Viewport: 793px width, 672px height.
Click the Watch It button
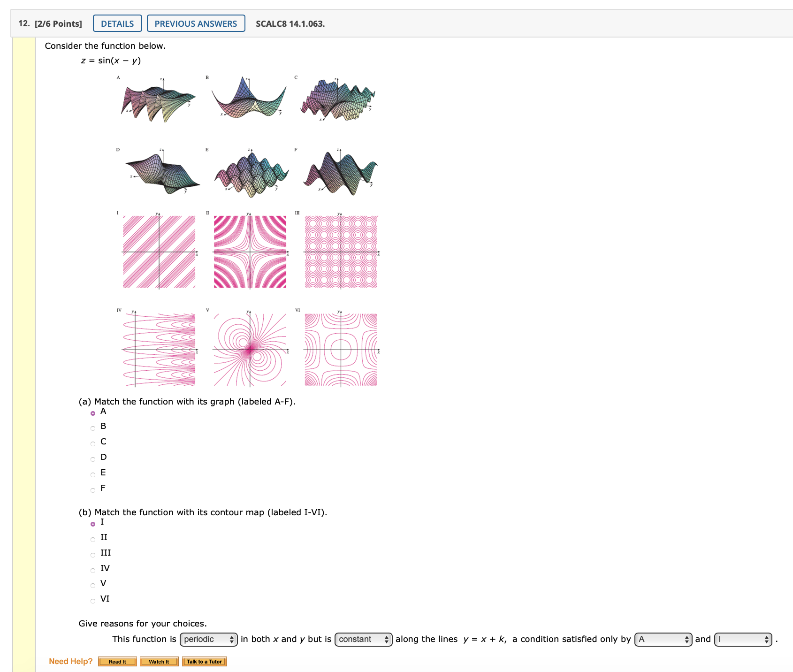[x=159, y=661]
